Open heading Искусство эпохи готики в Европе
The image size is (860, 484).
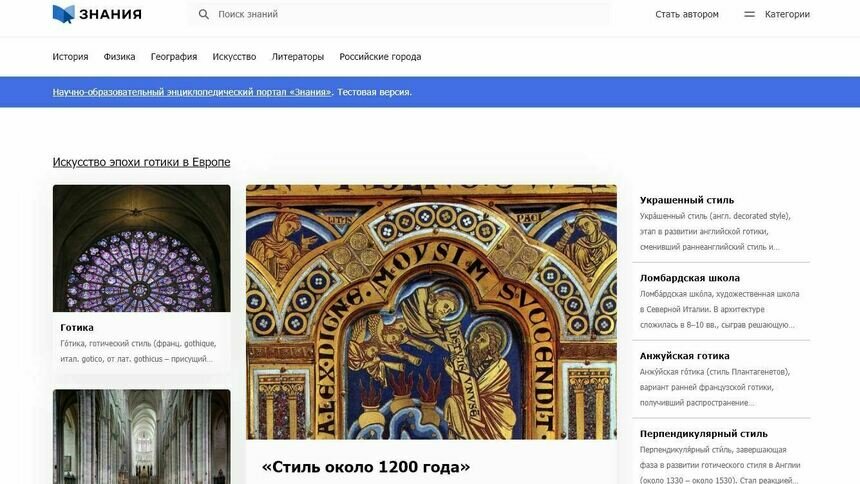142,162
